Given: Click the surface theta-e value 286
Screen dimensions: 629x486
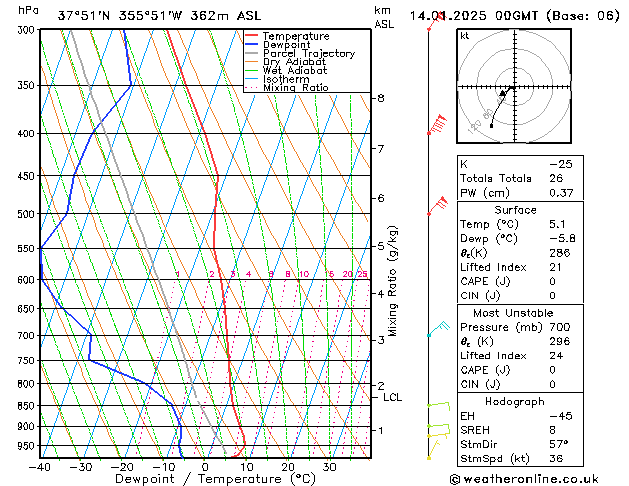Looking at the screenshot, I should (560, 253).
